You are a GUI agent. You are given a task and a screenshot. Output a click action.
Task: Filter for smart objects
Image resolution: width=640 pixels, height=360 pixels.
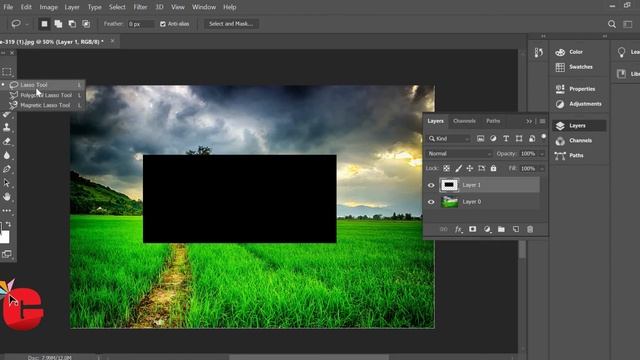click(x=532, y=139)
